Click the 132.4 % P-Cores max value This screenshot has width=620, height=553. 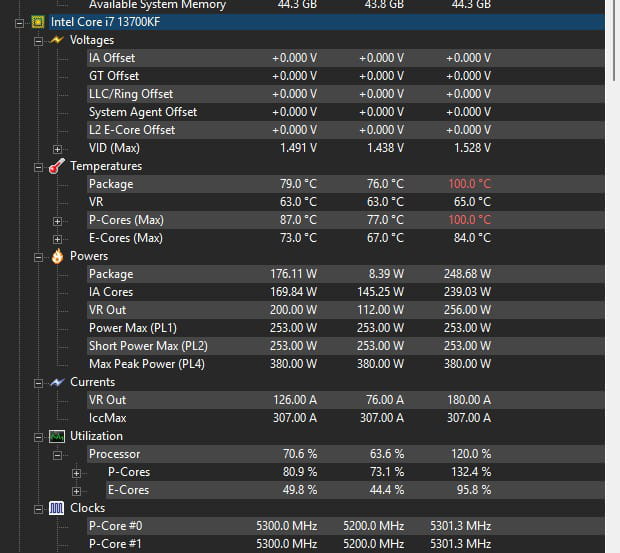471,472
